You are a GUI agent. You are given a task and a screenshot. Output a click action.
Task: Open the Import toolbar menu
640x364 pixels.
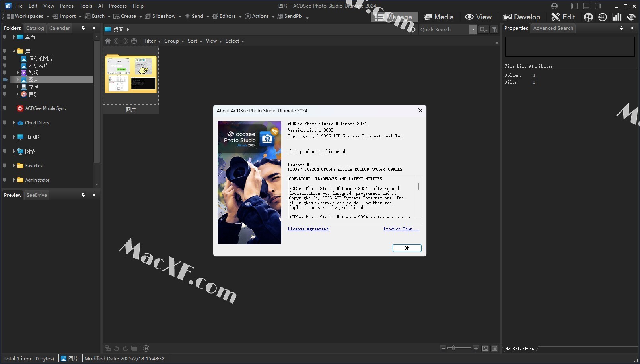click(67, 16)
